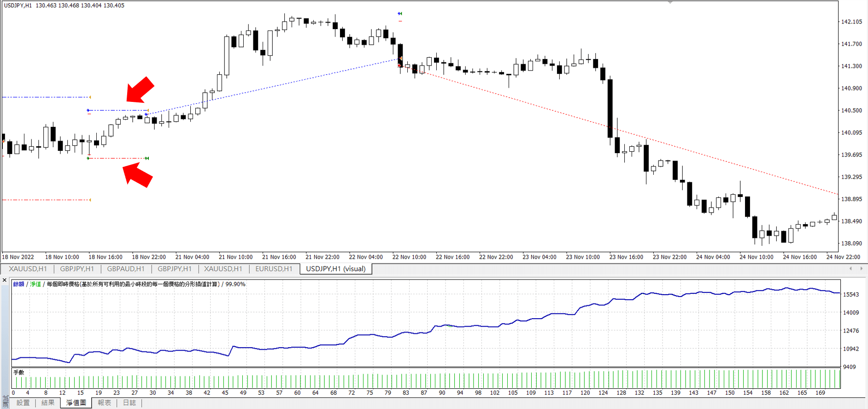
Task: Click orange marker ending the short blue dashed line
Action: click(x=147, y=110)
